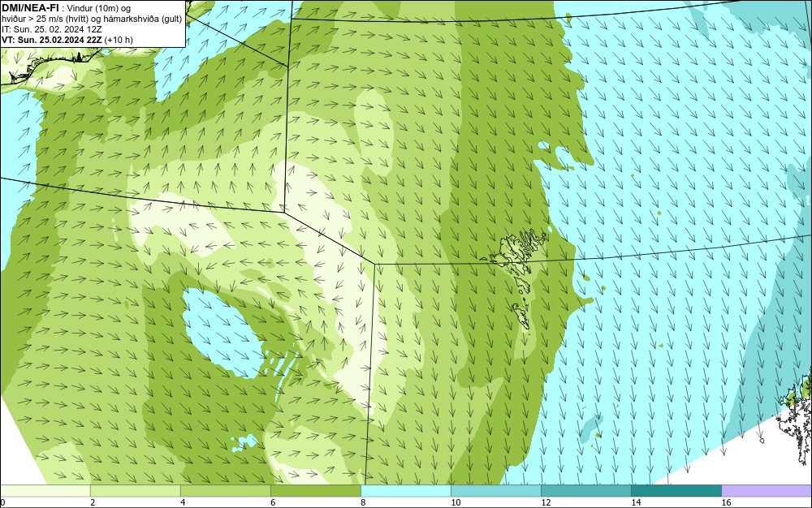Click the legend scale label '14'
Image resolution: width=812 pixels, height=508 pixels.
pos(636,502)
